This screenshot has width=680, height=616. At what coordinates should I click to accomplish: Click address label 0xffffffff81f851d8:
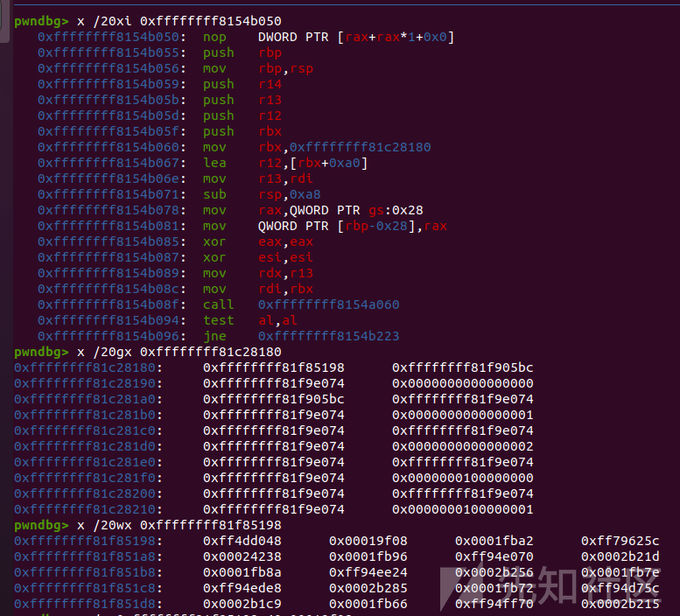click(88, 604)
